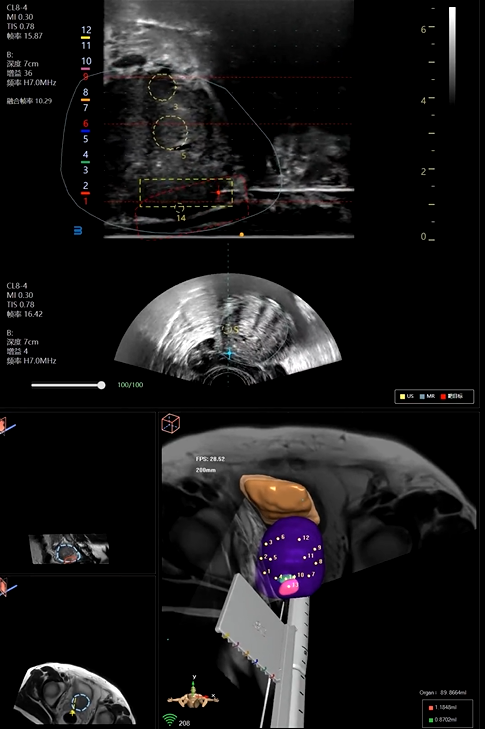Screen dimensions: 485x729
Task: Click the 3D cube view icon
Action: (171, 423)
